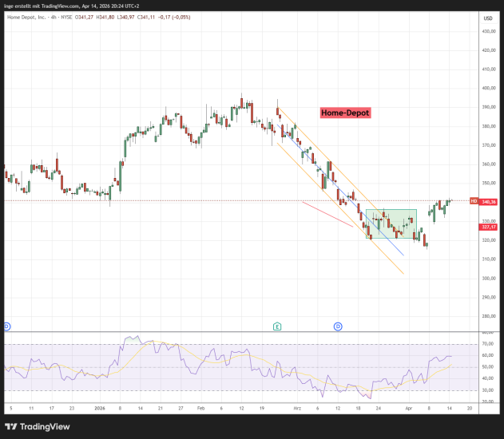Image resolution: width=504 pixels, height=439 pixels.
Task: Click the red HD ticker price tag
Action: 474,202
